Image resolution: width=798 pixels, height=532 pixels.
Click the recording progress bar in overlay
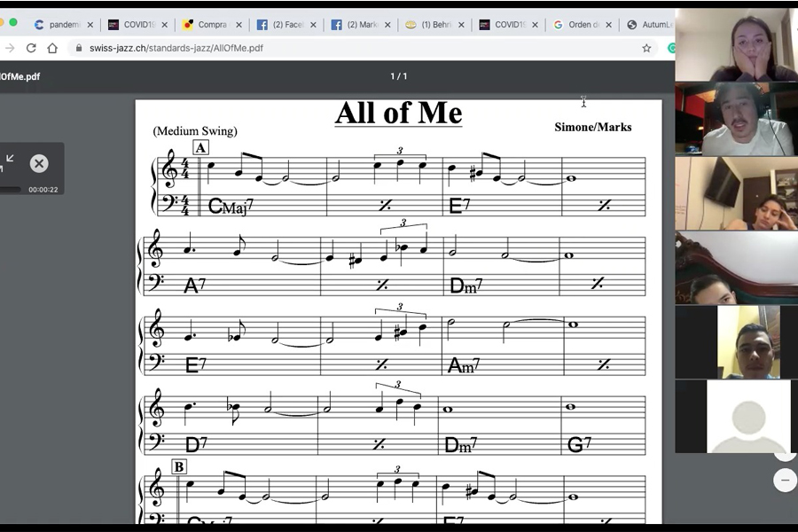pos(10,189)
